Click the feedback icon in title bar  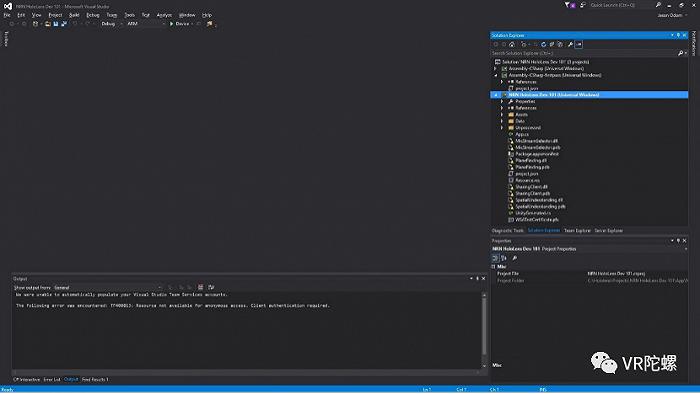[x=583, y=5]
